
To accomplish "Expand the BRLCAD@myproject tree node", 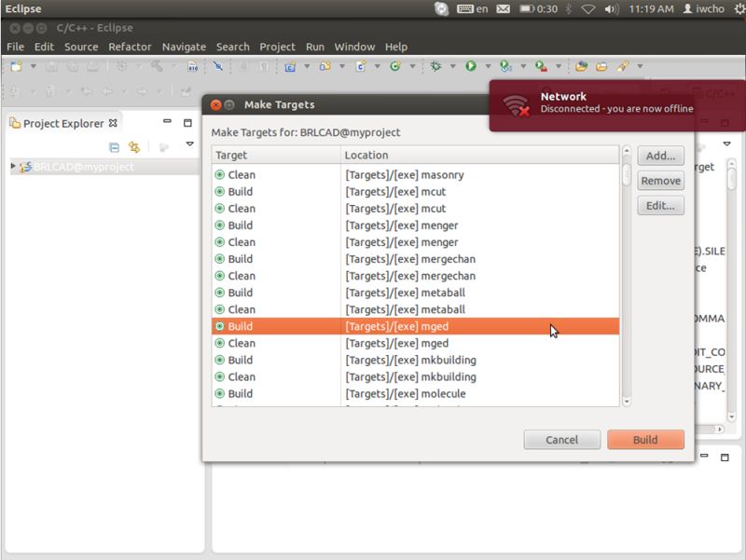I will coord(11,165).
